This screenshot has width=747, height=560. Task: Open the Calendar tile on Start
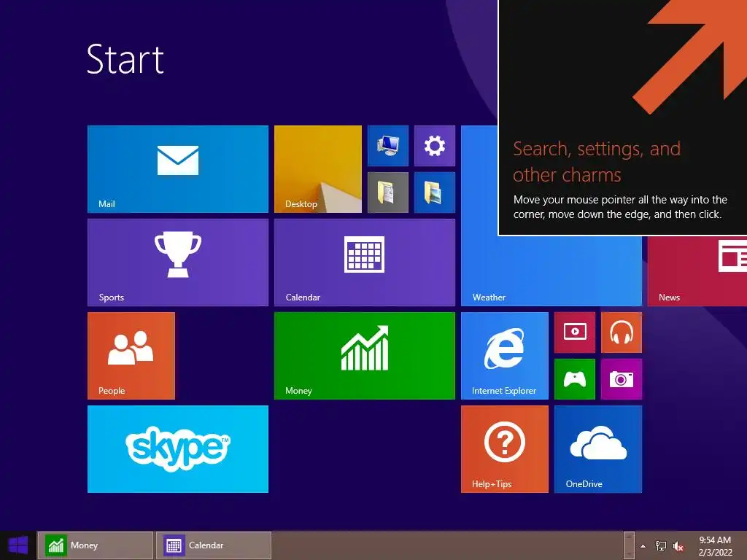tap(365, 262)
